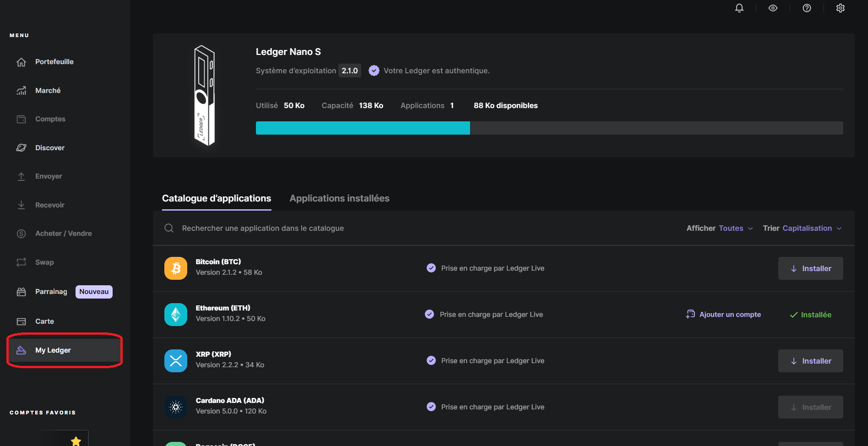The height and width of the screenshot is (446, 868).
Task: Click the Ledger Nano S title
Action: click(x=288, y=52)
